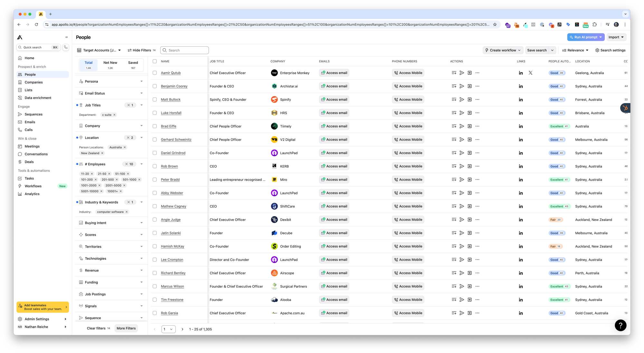Expand the Technologies filter

(111, 259)
